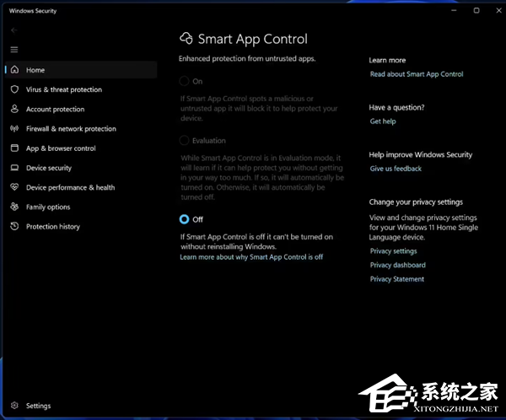Click Give us feedback link

tap(396, 169)
